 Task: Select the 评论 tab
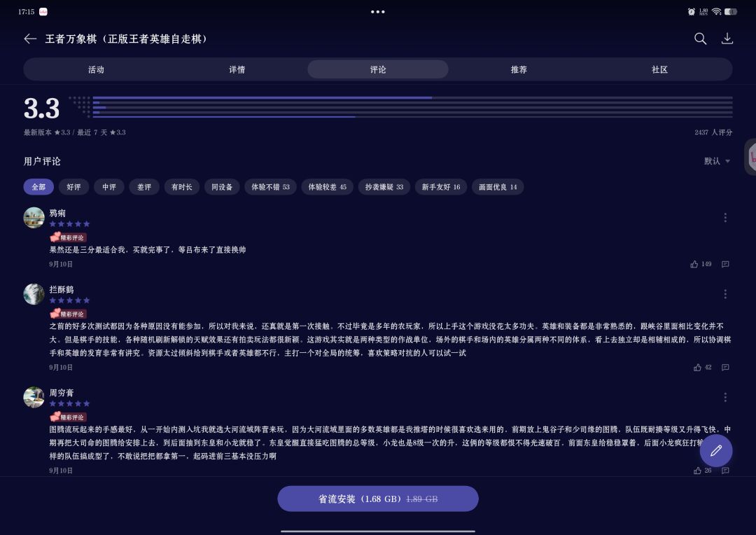[x=378, y=69]
